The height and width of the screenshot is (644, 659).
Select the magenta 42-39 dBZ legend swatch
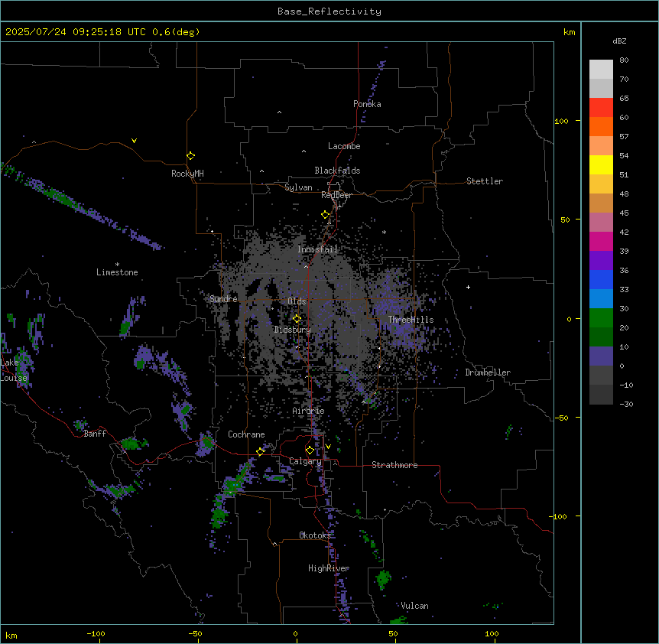pos(601,241)
